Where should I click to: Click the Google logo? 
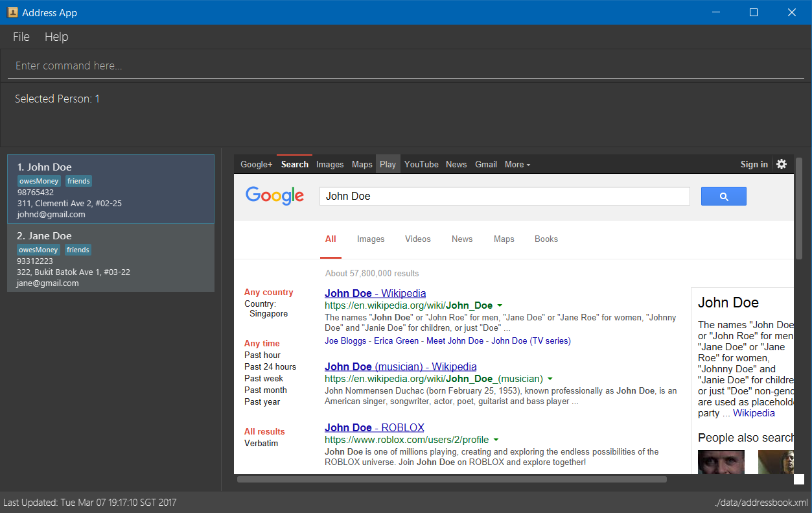[275, 196]
